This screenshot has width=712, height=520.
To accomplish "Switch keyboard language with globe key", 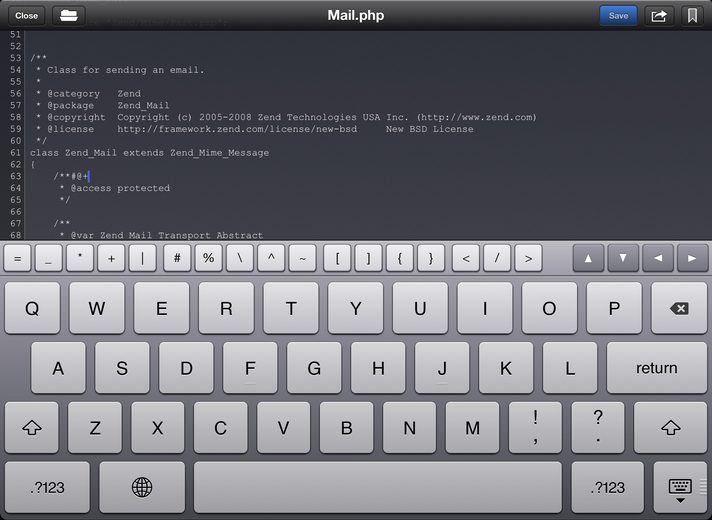I will point(142,487).
